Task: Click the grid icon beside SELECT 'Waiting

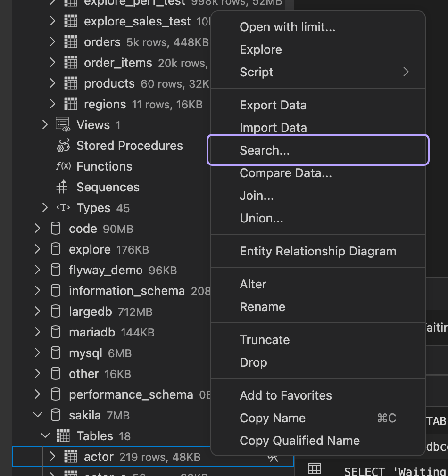Action: pyautogui.click(x=315, y=469)
